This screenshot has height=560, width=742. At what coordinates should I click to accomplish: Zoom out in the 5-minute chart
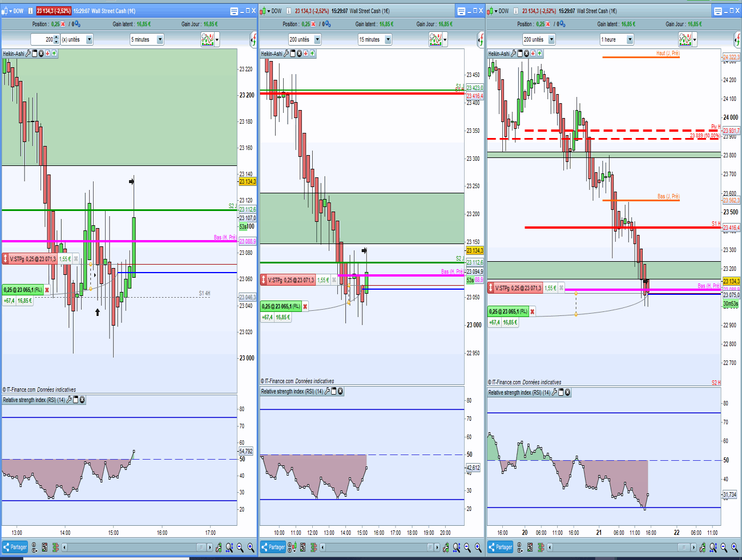point(240,547)
